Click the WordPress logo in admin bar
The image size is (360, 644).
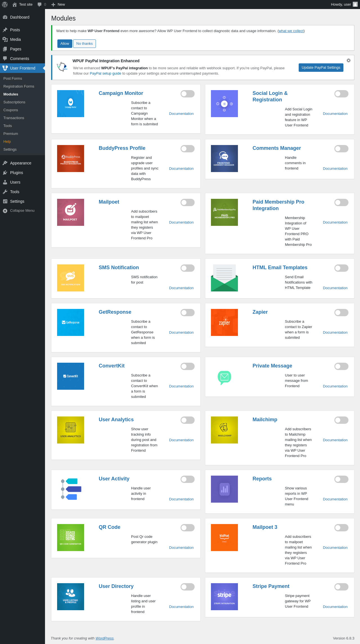[x=5, y=5]
